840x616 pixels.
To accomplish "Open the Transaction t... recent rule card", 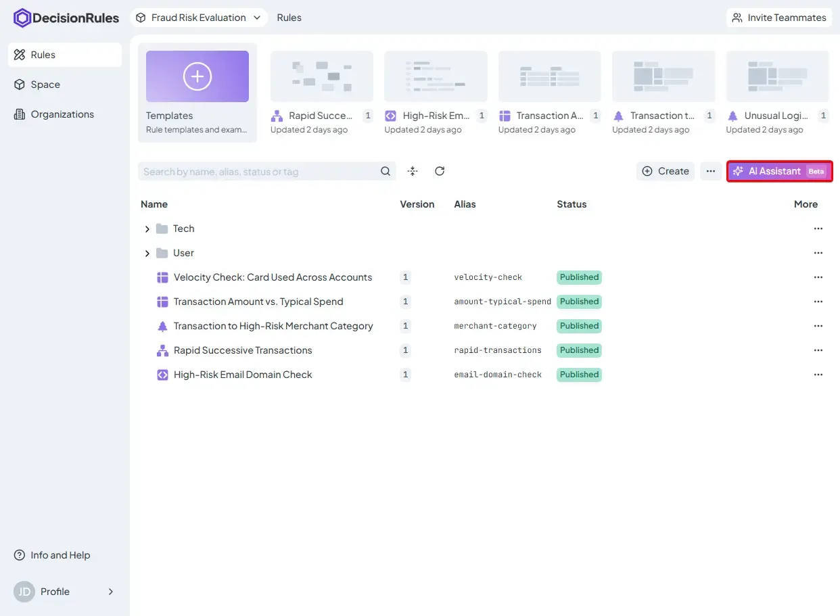I will pos(663,93).
